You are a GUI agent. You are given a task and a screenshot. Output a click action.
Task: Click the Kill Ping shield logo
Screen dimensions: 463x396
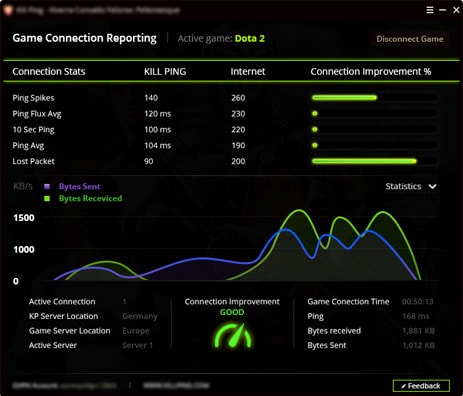(x=8, y=10)
